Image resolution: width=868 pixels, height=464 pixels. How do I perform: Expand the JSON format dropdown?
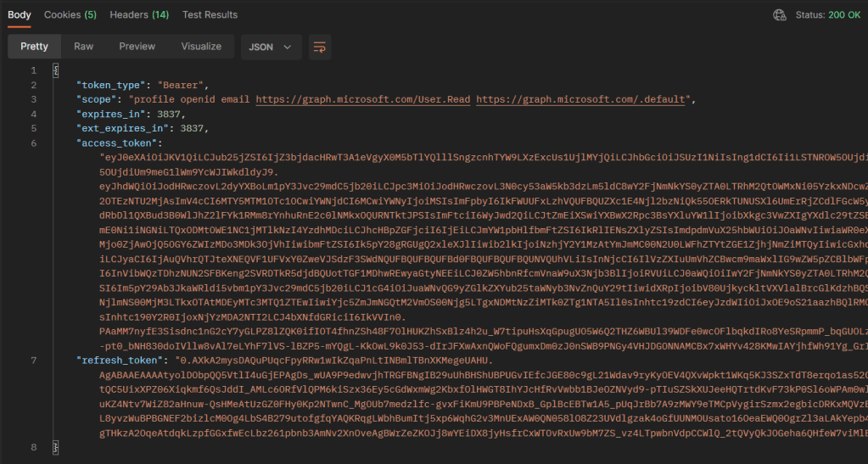pos(270,48)
